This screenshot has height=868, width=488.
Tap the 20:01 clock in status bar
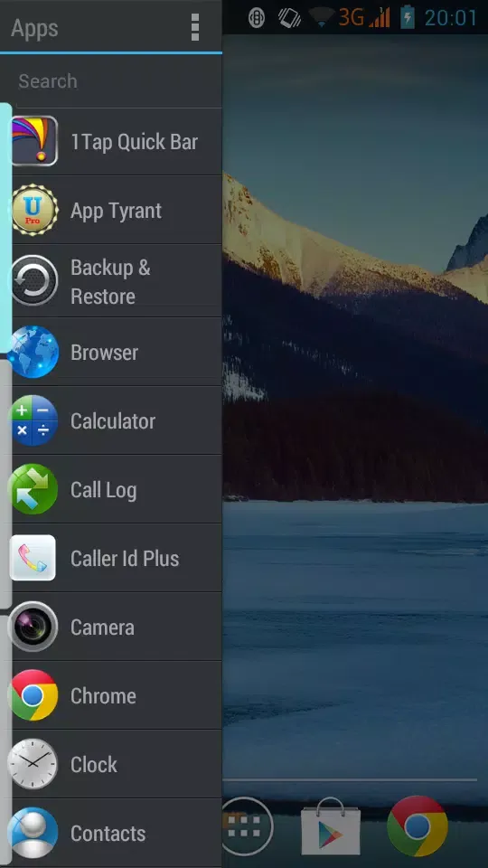coord(450,18)
